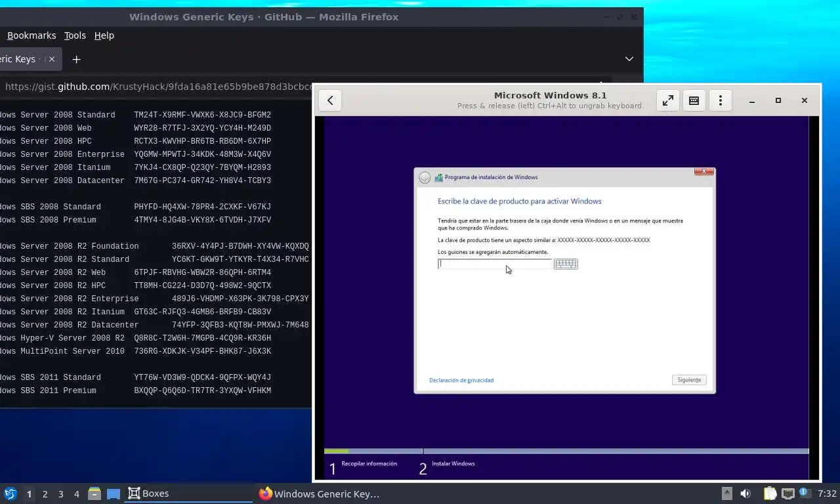The width and height of the screenshot is (840, 504).
Task: Select the Boxes taskbar entry
Action: pyautogui.click(x=188, y=493)
